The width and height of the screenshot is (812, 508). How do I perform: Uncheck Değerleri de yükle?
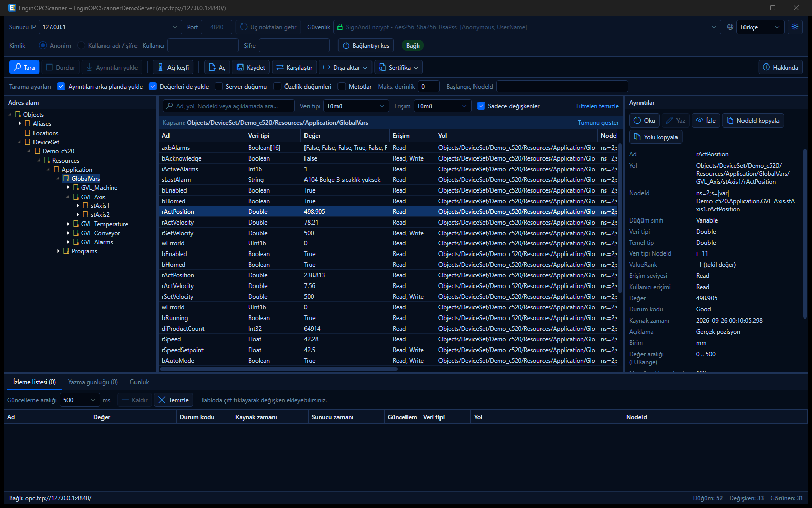point(153,86)
